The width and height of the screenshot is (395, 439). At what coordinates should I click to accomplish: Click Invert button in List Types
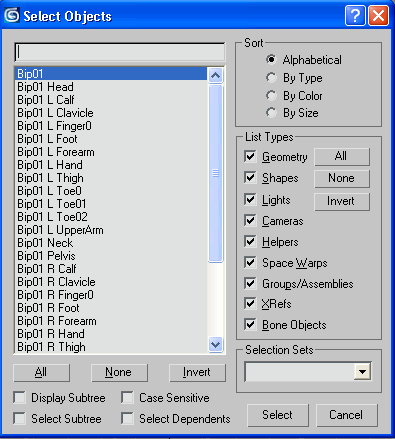[342, 201]
